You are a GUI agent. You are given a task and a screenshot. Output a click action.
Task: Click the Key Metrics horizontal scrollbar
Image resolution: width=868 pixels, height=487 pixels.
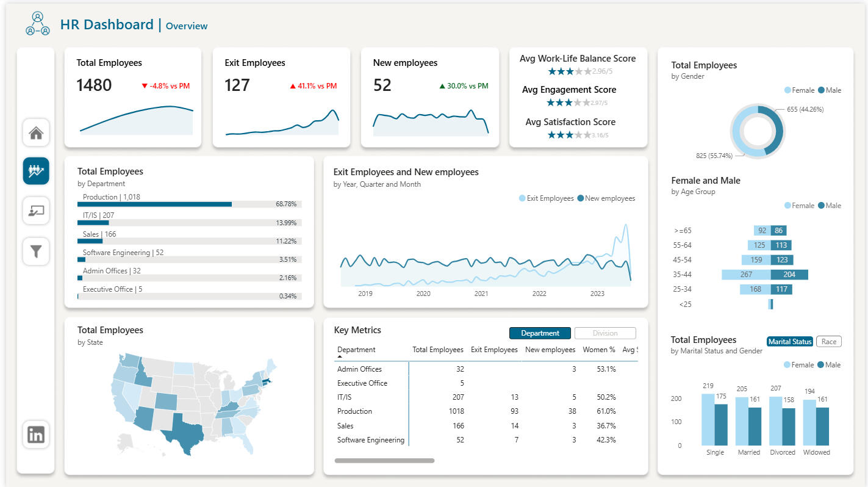[384, 461]
